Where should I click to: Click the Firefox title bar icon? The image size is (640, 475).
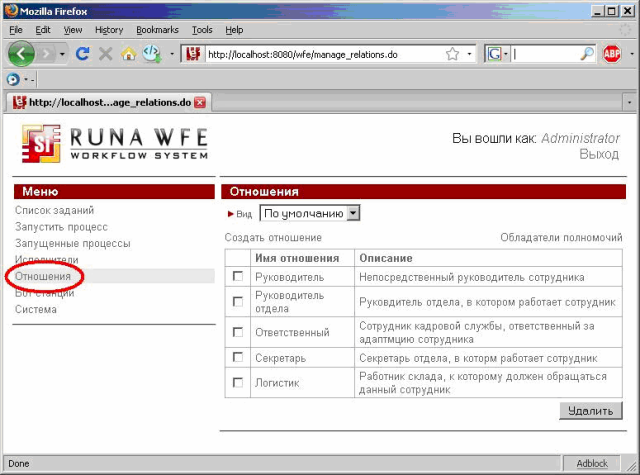click(x=11, y=11)
